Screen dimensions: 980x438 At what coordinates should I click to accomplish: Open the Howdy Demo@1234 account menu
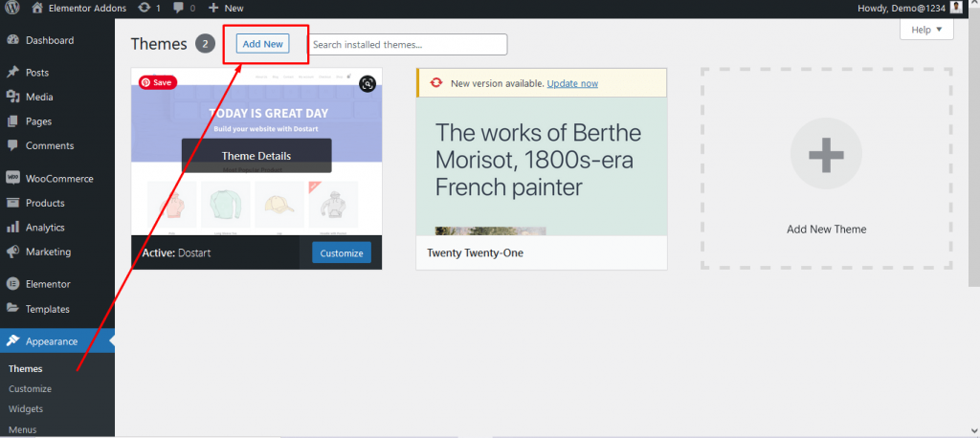[x=911, y=8]
